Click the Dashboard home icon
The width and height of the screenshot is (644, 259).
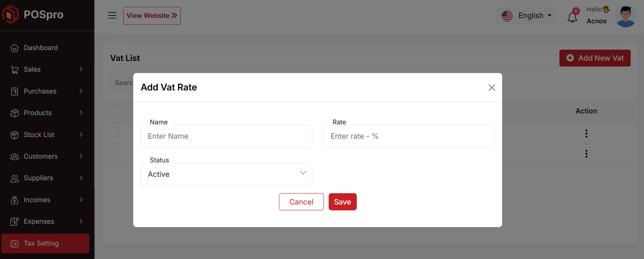(x=14, y=48)
